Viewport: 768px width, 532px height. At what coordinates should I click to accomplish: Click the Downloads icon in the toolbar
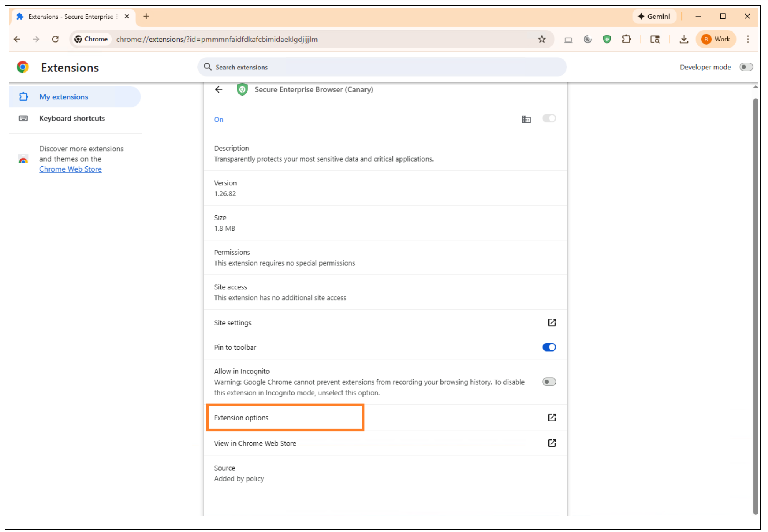pos(684,39)
